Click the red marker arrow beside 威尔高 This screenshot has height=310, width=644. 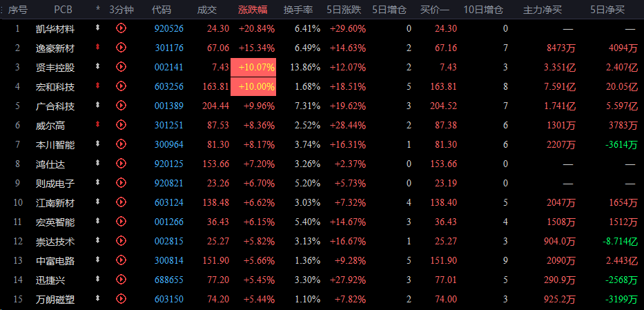point(97,124)
